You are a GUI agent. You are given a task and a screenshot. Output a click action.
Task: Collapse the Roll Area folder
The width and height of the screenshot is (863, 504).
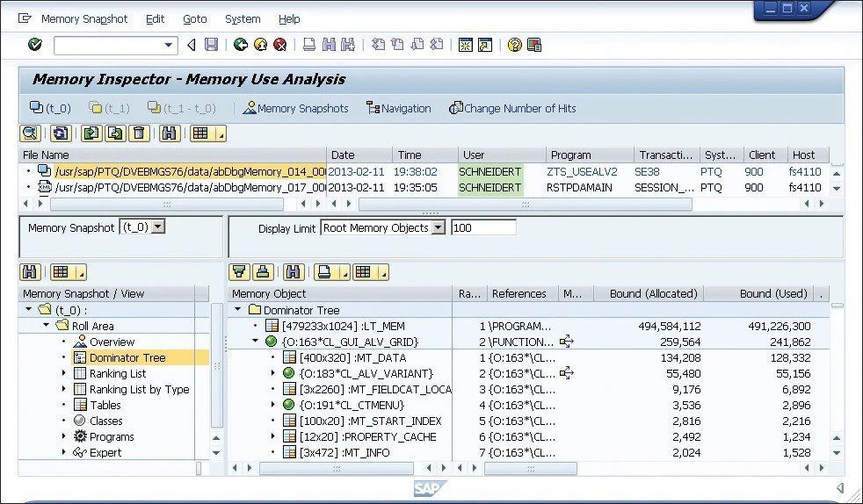(47, 326)
